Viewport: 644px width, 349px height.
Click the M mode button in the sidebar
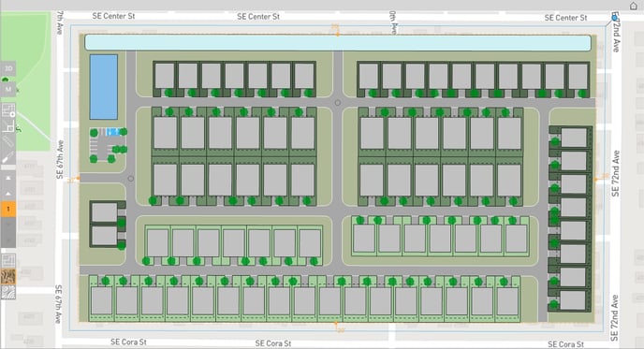[x=8, y=89]
